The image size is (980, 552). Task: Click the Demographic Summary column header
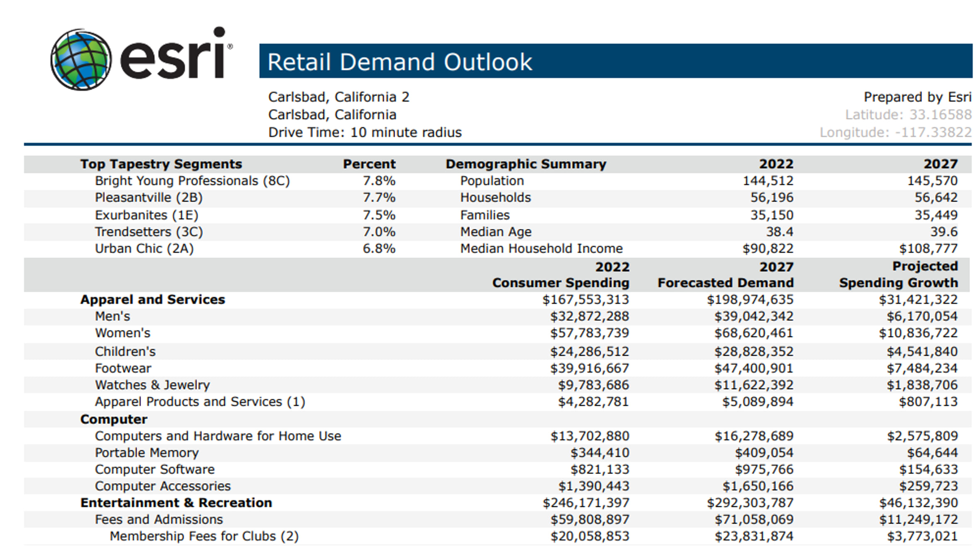(x=526, y=164)
